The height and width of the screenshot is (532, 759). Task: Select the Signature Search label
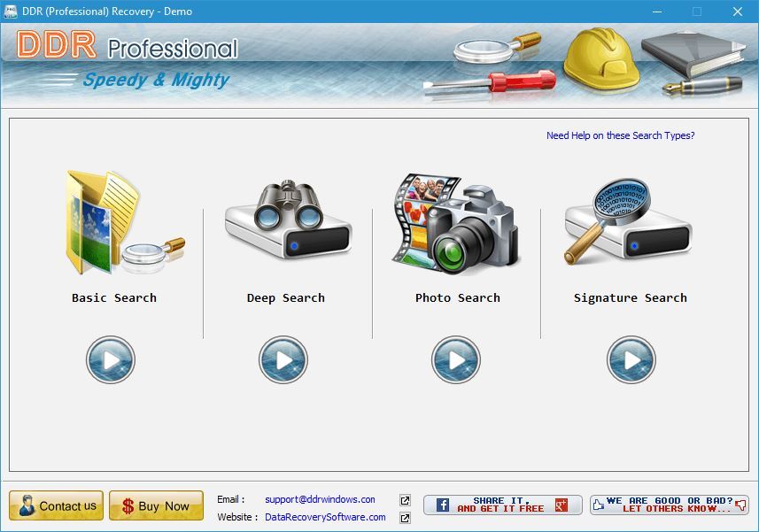coord(631,298)
